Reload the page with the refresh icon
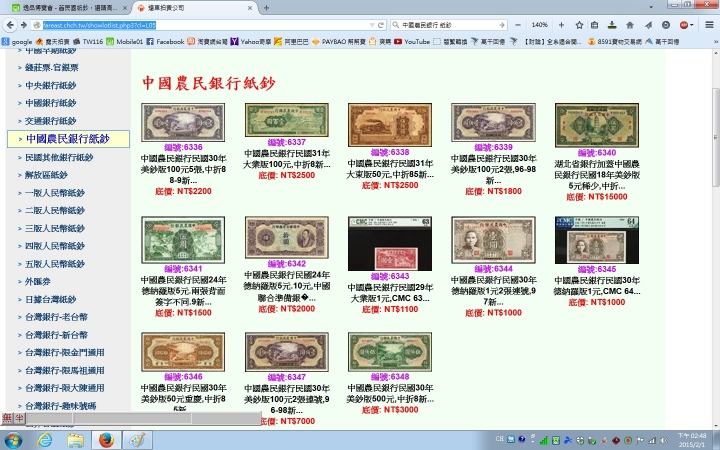Image resolution: width=720 pixels, height=450 pixels. 381,25
